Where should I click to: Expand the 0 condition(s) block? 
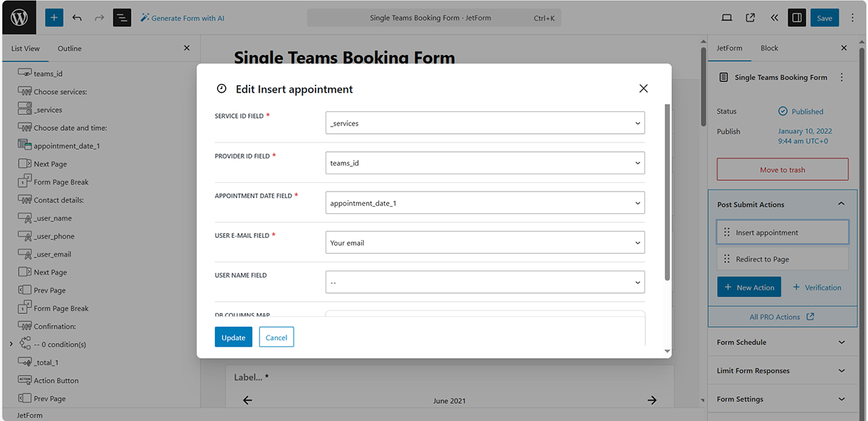[11, 344]
